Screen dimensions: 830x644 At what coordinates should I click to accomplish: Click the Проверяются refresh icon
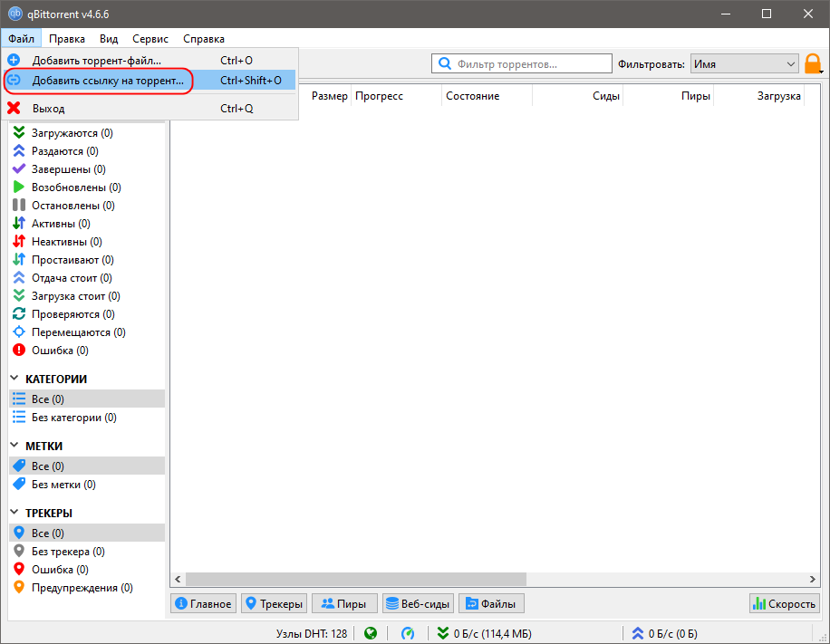point(19,313)
